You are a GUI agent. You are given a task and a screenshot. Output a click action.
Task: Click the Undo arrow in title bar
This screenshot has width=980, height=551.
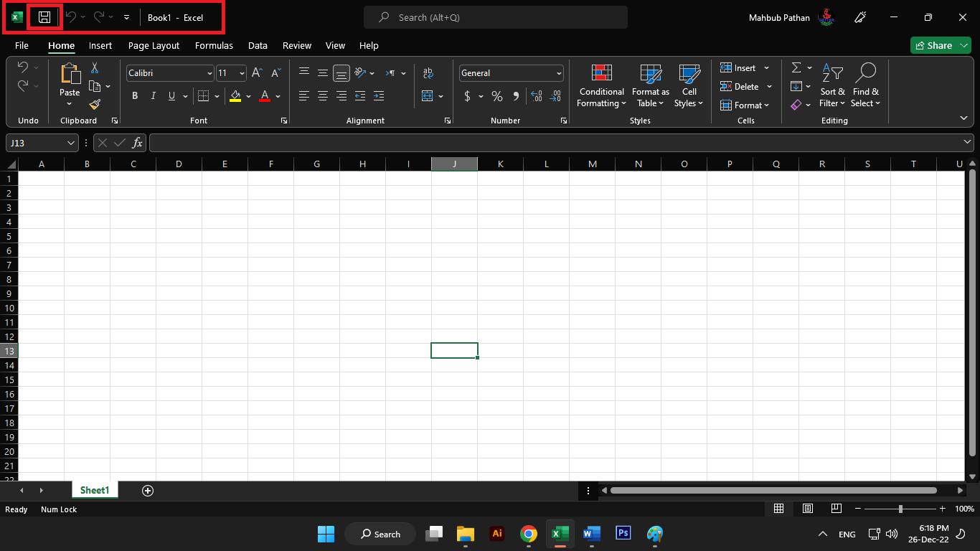[x=71, y=17]
